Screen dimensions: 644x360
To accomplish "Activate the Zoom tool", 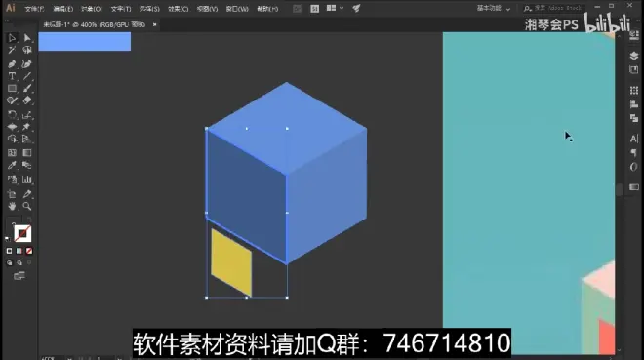I will point(27,206).
